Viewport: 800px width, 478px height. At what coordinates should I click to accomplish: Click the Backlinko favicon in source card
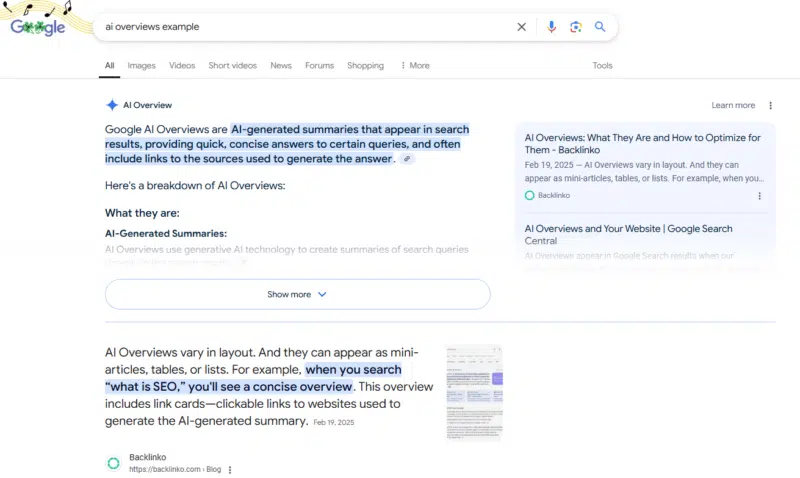pyautogui.click(x=530, y=195)
